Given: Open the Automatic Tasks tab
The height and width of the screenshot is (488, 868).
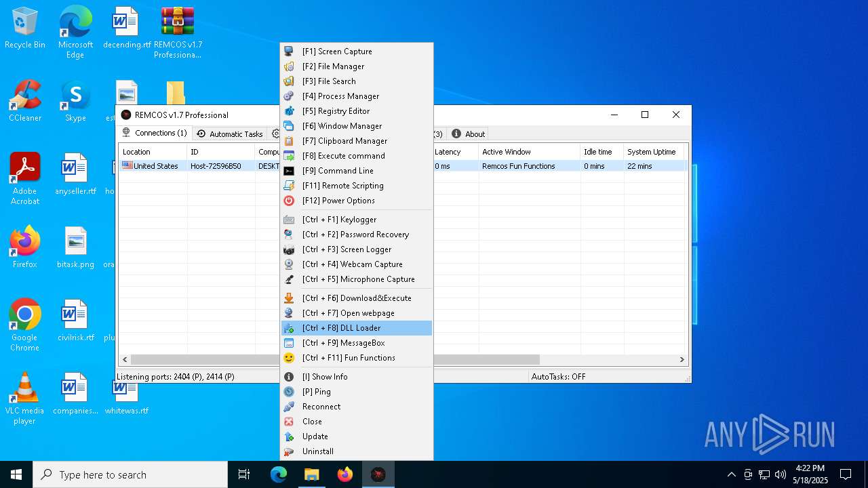Looking at the screenshot, I should (229, 134).
